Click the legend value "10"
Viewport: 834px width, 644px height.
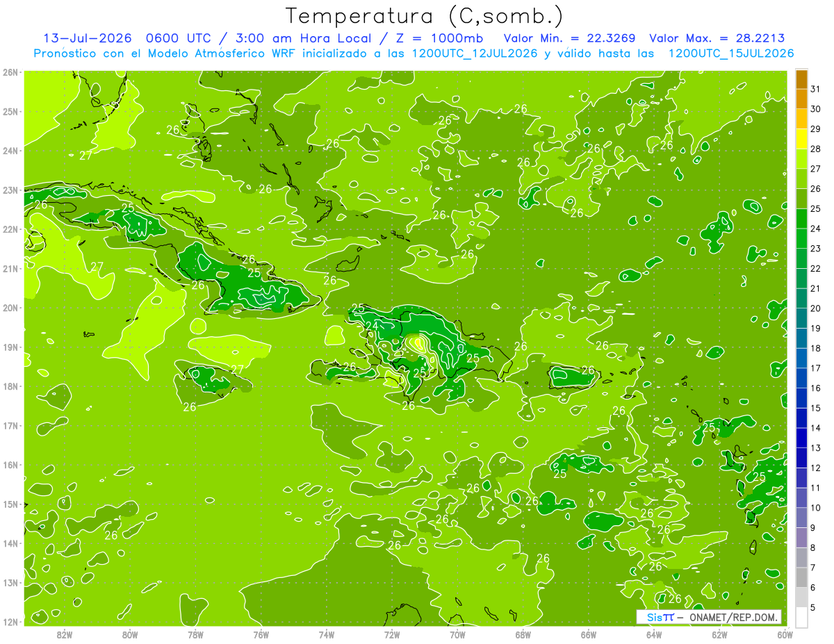click(815, 508)
